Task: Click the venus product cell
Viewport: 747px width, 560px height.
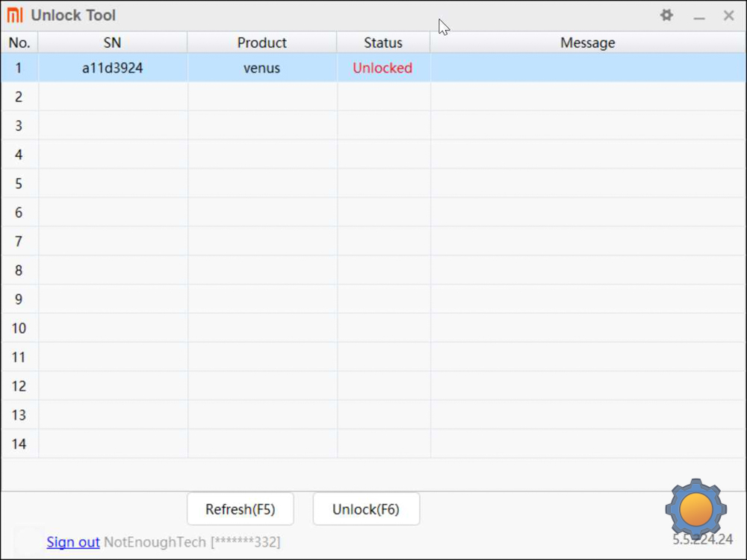Action: click(x=261, y=68)
